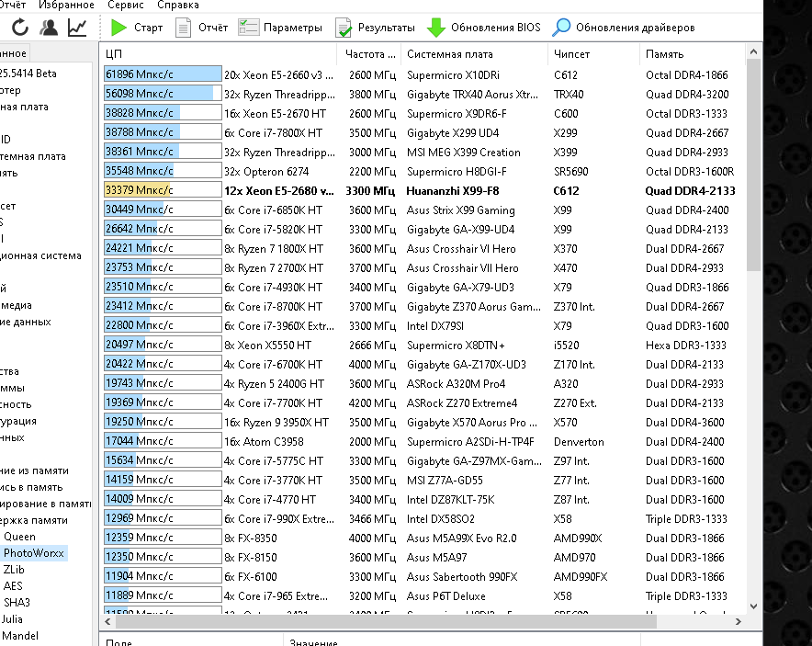Sort by the Память column header

tap(692, 54)
